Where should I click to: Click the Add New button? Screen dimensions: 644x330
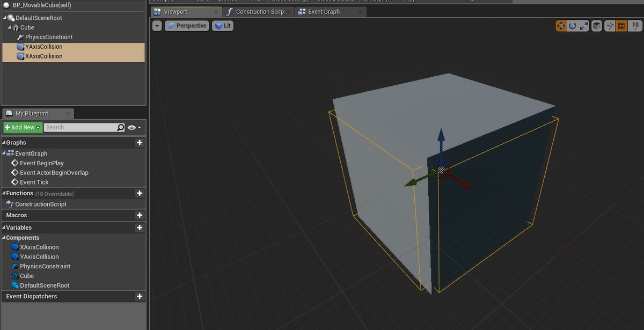(x=22, y=127)
